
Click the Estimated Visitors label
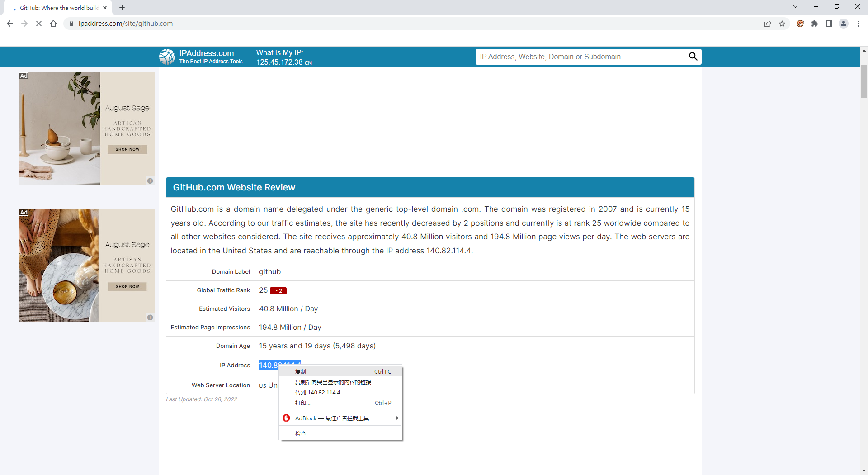[224, 309]
